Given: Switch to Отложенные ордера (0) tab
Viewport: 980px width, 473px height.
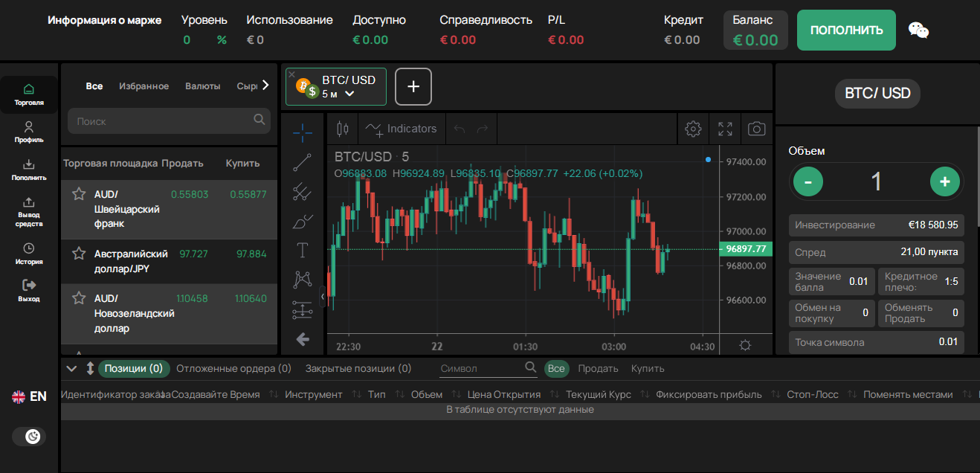Looking at the screenshot, I should click(234, 368).
